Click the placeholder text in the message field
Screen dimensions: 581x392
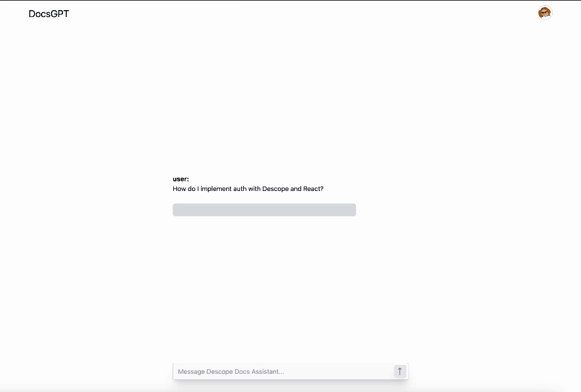pos(231,372)
